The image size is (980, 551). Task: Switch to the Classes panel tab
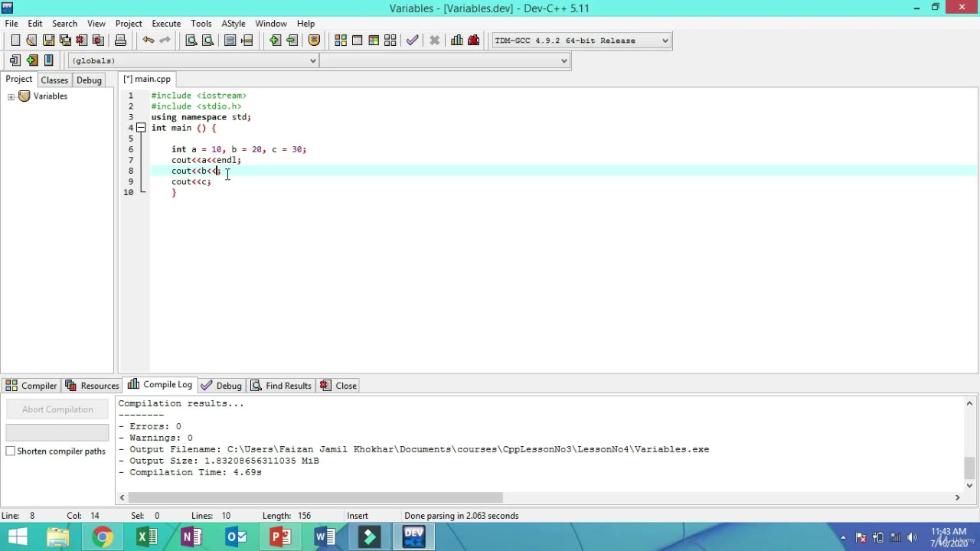54,80
